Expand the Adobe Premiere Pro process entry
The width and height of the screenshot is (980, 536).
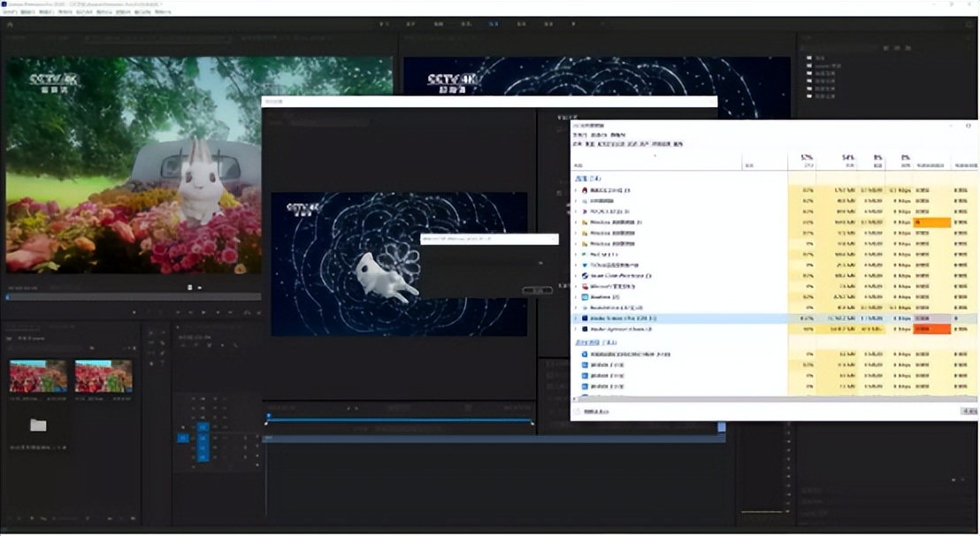(x=575, y=318)
